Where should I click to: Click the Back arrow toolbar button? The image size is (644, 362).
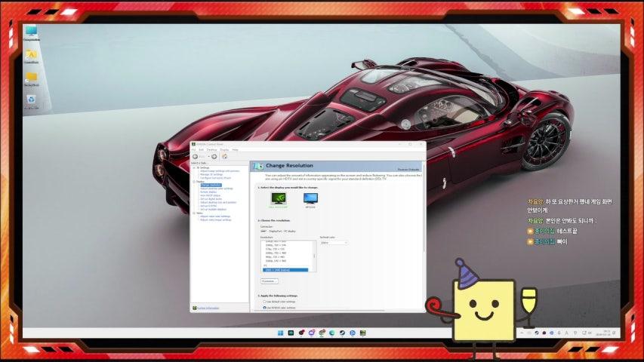195,156
